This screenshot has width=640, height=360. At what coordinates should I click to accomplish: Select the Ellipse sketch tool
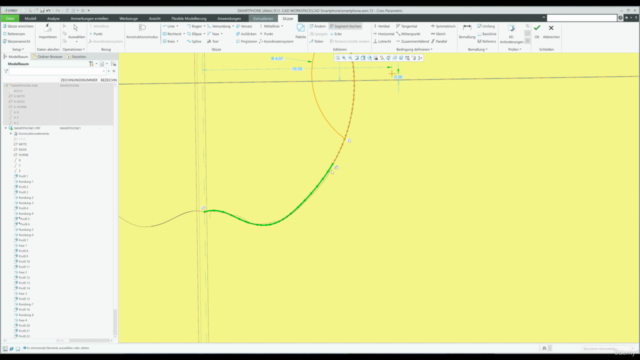coord(194,34)
